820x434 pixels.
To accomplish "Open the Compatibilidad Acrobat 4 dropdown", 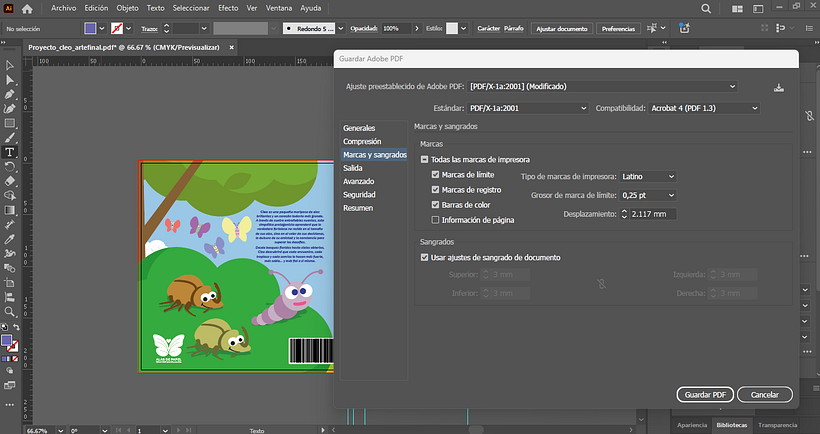I will point(704,108).
